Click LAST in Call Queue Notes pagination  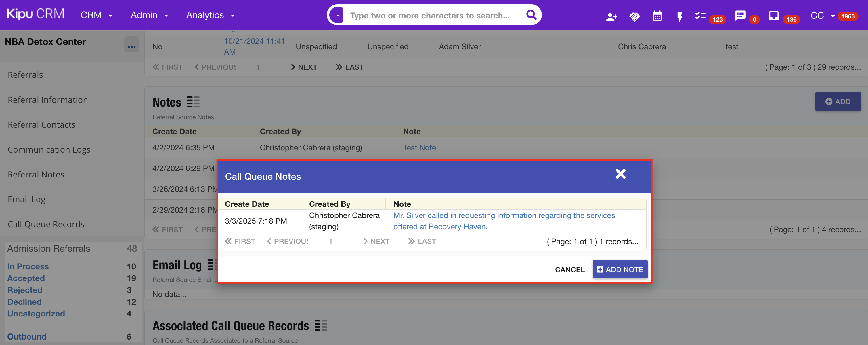point(422,241)
